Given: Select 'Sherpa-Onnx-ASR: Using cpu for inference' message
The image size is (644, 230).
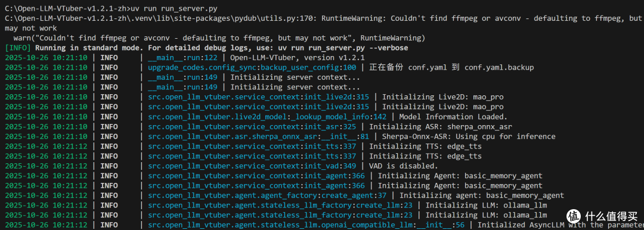Looking at the screenshot, I should 469,136.
